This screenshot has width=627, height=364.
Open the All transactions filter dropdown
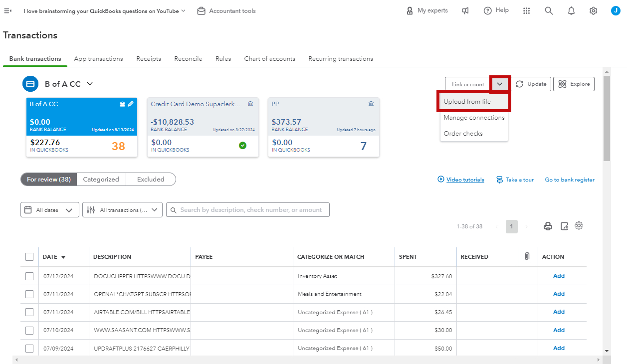click(122, 210)
